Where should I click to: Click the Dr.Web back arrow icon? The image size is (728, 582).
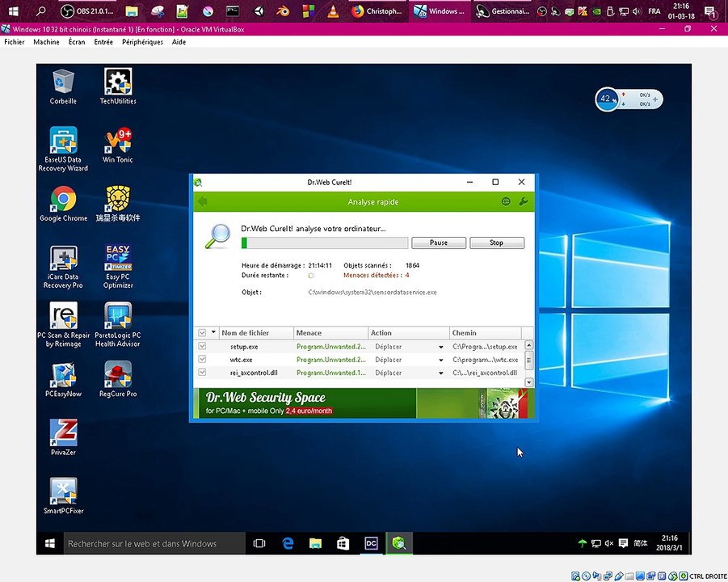click(203, 201)
